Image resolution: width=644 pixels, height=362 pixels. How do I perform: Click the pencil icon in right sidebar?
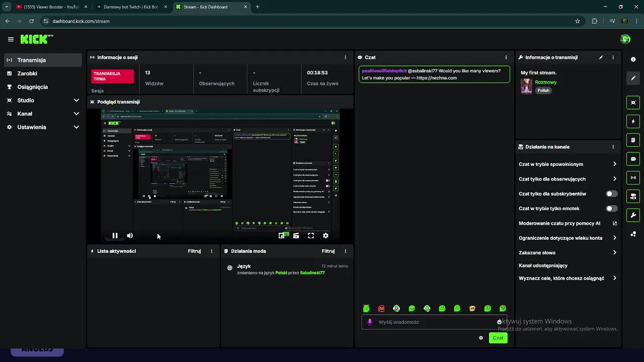click(633, 78)
